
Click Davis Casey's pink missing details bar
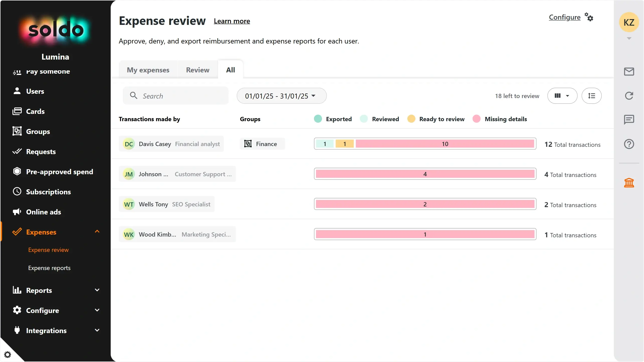tap(445, 144)
